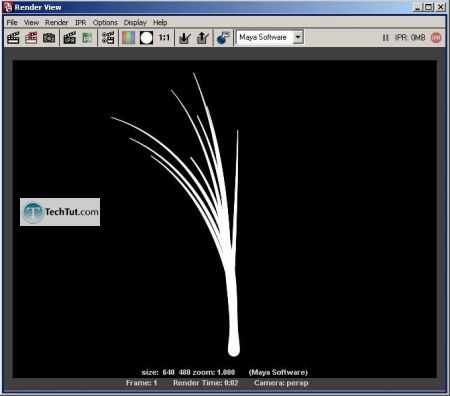The image size is (450, 396).
Task: Click the red Render region icon
Action: pos(31,38)
